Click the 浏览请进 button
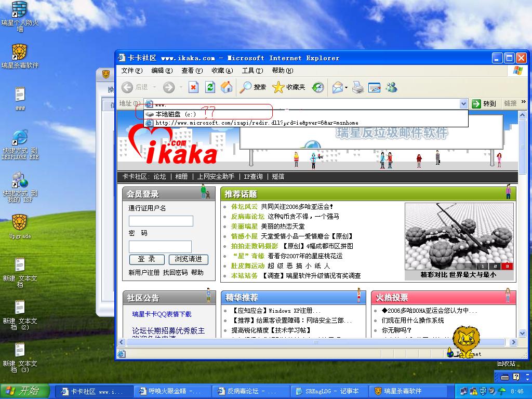Viewport: 532px width, 399px height. 188,259
